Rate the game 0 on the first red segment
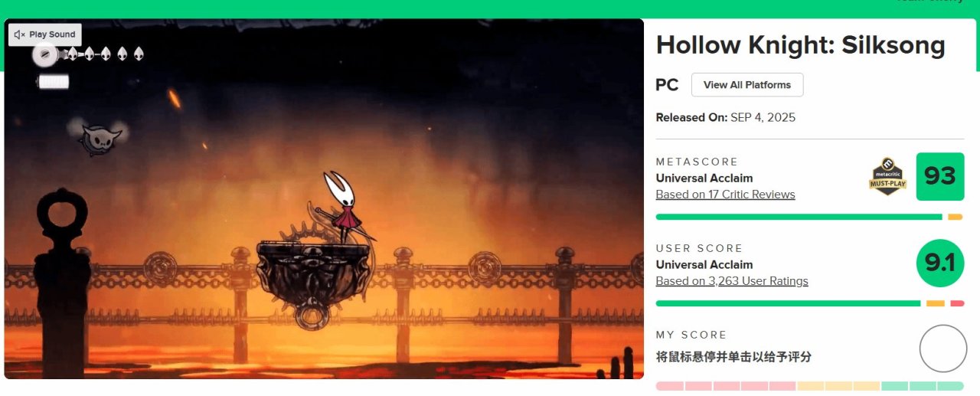Screen dimensions: 980x396 click(x=669, y=386)
